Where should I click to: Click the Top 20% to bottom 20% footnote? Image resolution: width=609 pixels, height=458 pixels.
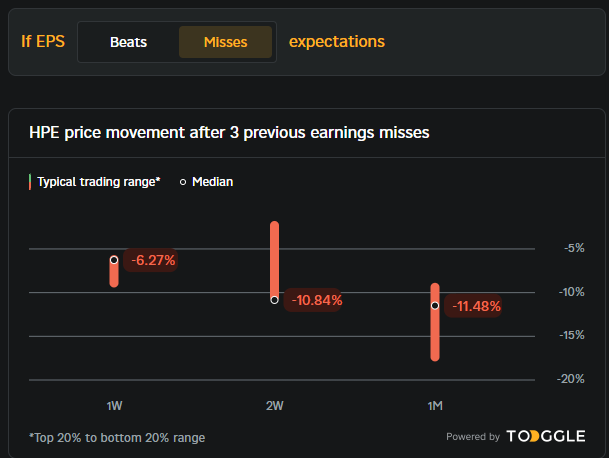point(117,438)
